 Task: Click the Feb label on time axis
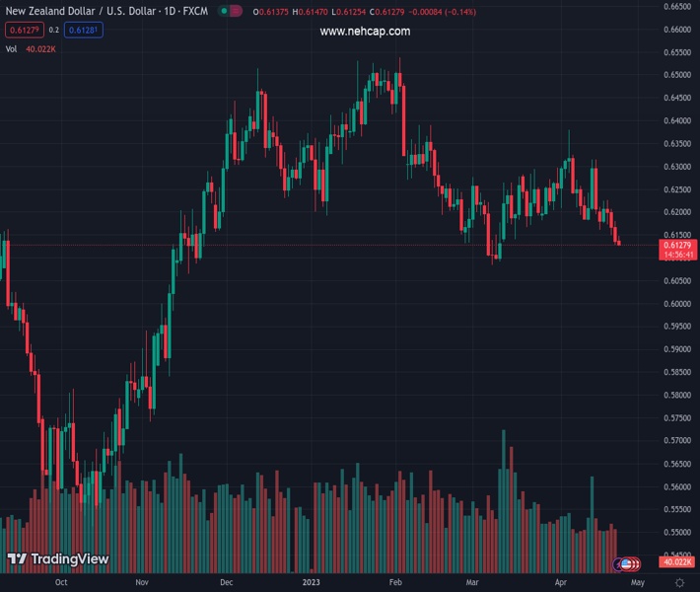click(395, 582)
